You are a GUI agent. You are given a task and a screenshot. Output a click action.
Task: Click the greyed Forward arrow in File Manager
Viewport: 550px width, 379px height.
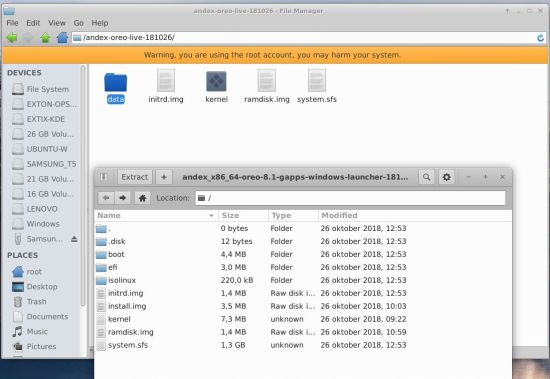tap(28, 38)
